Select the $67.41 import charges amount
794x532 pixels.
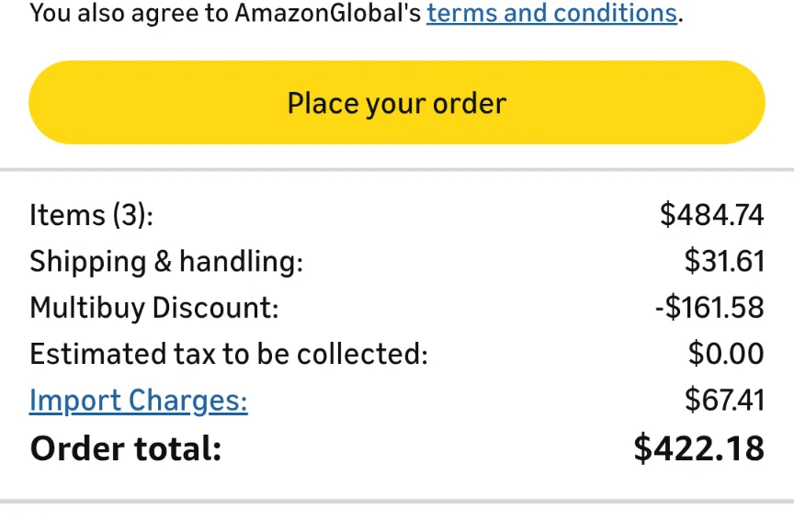pyautogui.click(x=724, y=401)
